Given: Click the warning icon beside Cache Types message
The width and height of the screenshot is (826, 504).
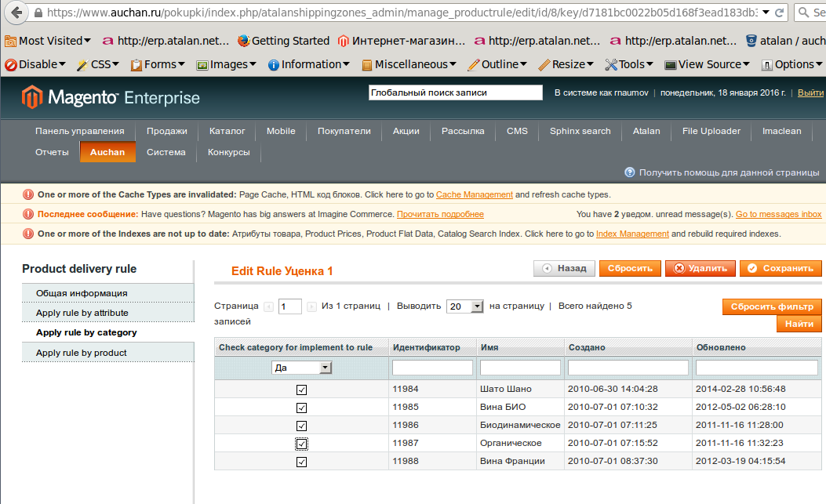Looking at the screenshot, I should (28, 194).
